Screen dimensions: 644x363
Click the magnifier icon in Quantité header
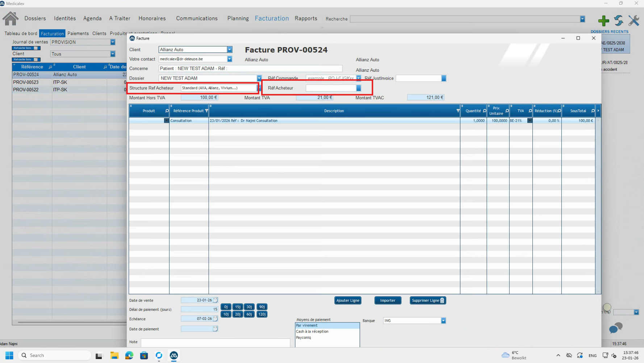[485, 111]
